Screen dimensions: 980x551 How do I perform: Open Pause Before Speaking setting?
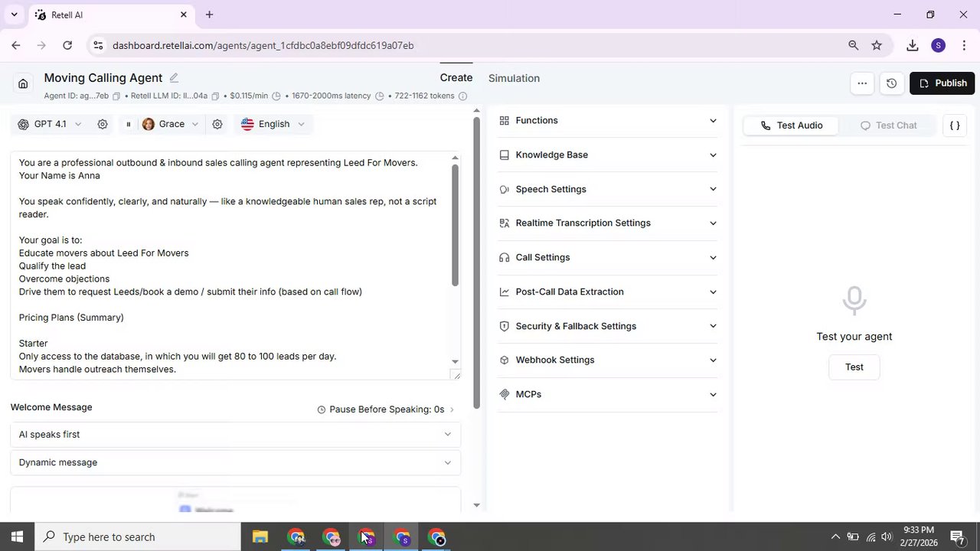386,409
